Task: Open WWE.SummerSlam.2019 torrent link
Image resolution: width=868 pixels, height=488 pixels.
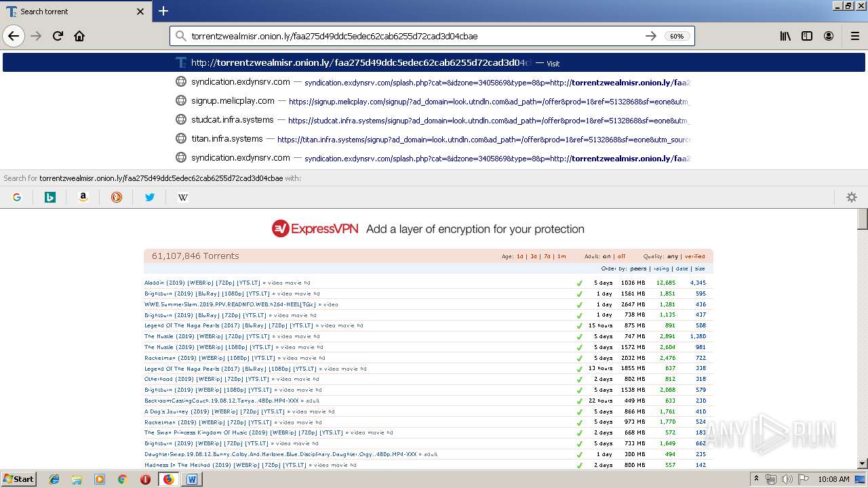Action: 231,304
